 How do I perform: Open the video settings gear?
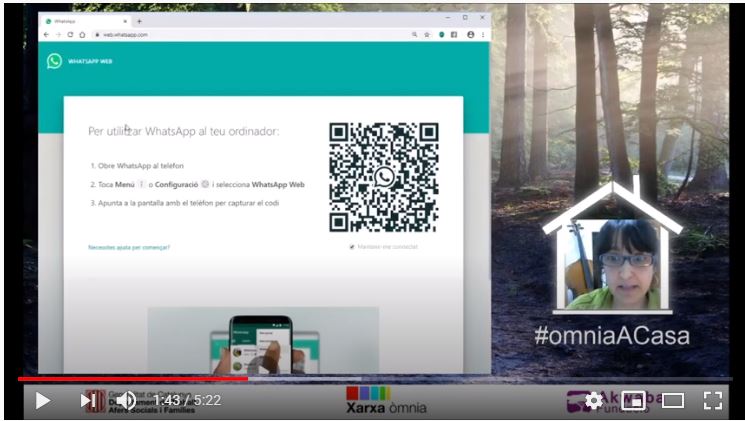click(x=594, y=401)
